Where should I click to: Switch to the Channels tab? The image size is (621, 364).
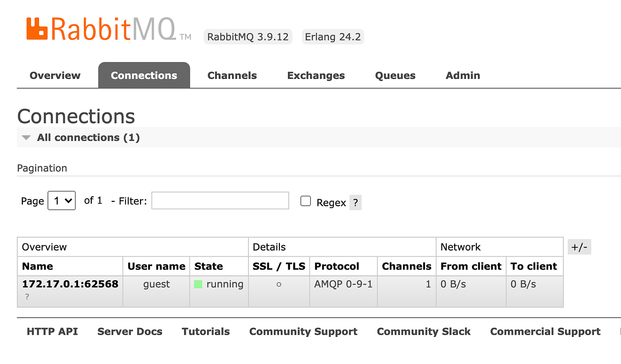[x=232, y=75]
